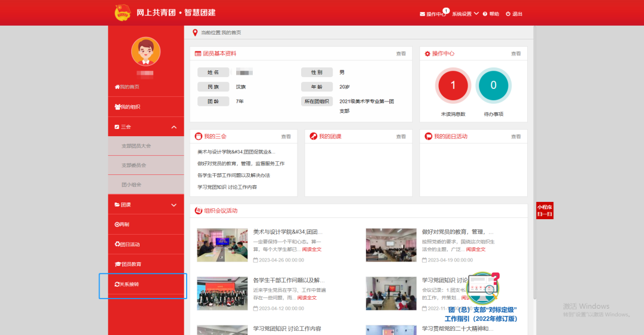
Task: Click the Communist Youth League logo emblem
Action: 122,13
